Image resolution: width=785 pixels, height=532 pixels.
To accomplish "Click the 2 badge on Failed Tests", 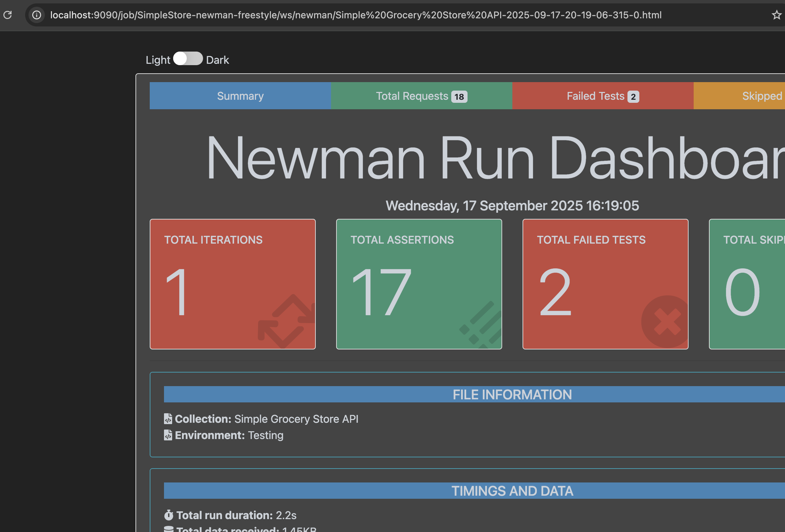I will coord(633,97).
